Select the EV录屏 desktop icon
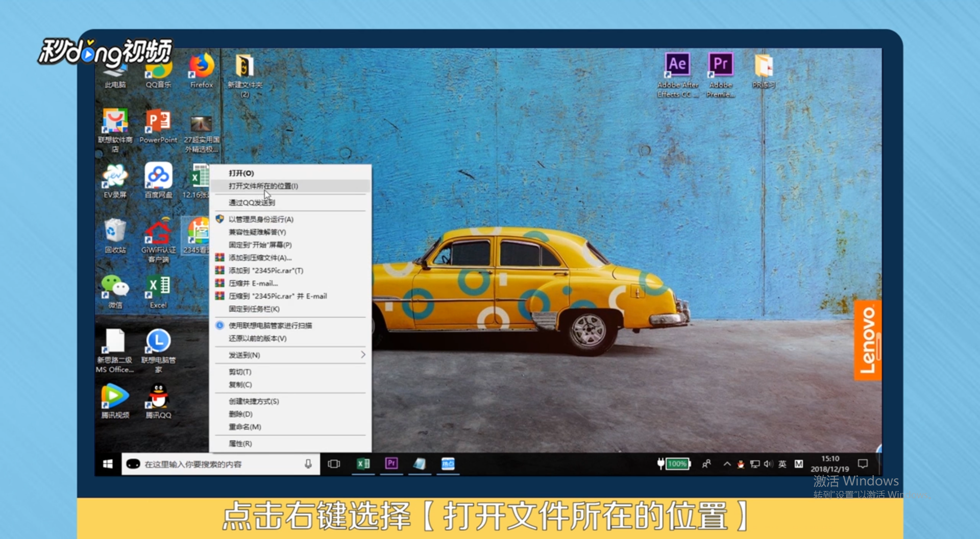The height and width of the screenshot is (539, 980). pyautogui.click(x=115, y=181)
